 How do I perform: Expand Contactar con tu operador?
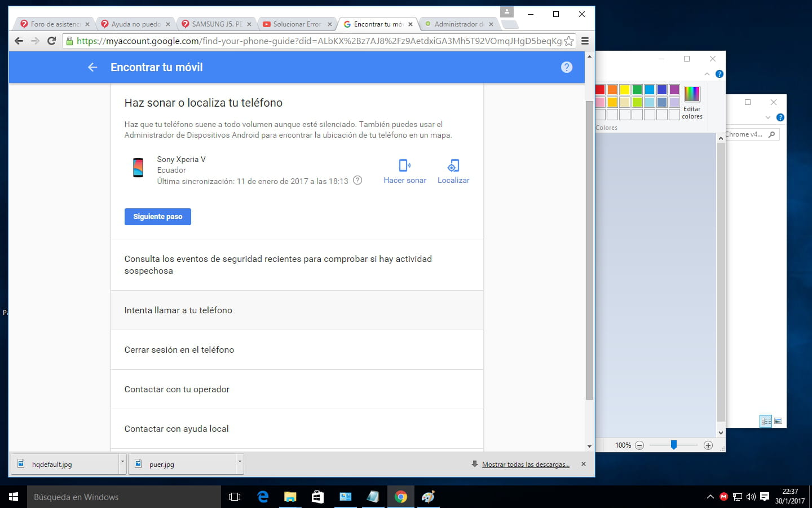297,389
